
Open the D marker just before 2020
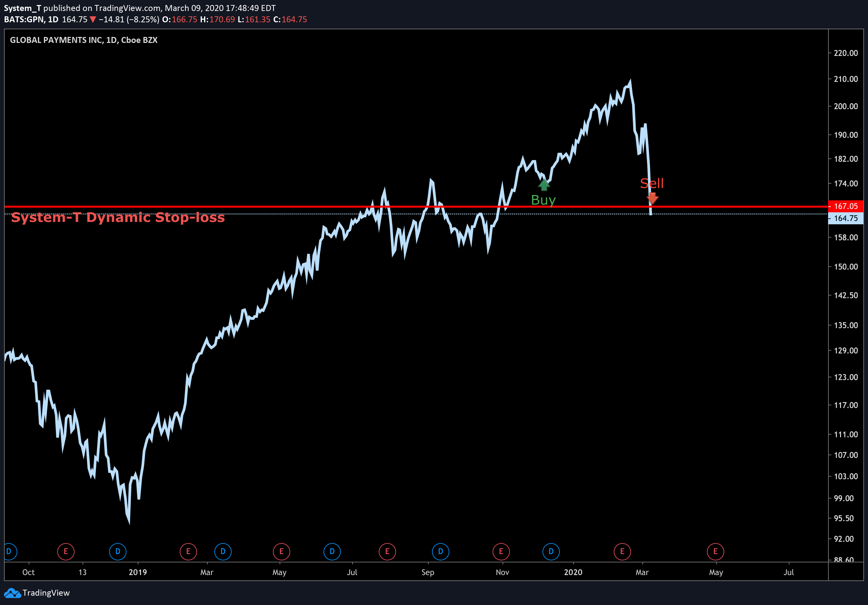[551, 551]
